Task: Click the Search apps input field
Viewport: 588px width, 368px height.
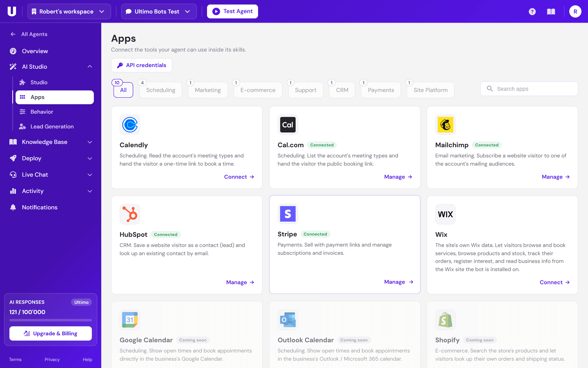Action: pyautogui.click(x=529, y=89)
